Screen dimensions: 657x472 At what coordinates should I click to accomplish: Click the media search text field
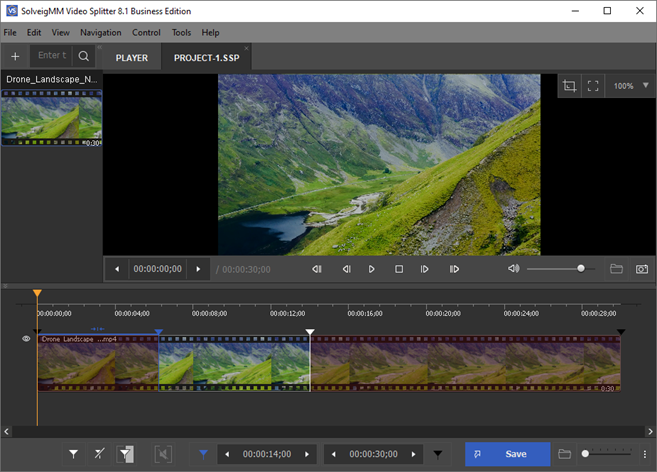click(x=52, y=55)
